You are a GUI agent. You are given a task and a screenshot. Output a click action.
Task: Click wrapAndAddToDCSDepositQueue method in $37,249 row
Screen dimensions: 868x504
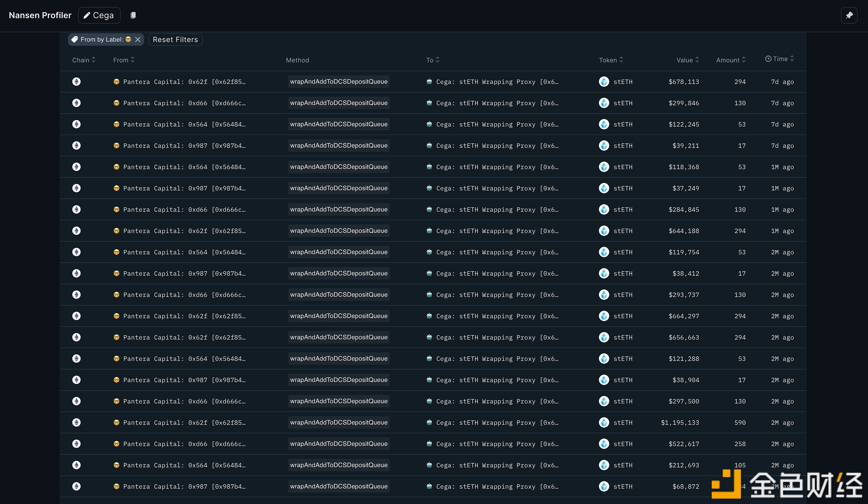pyautogui.click(x=339, y=188)
